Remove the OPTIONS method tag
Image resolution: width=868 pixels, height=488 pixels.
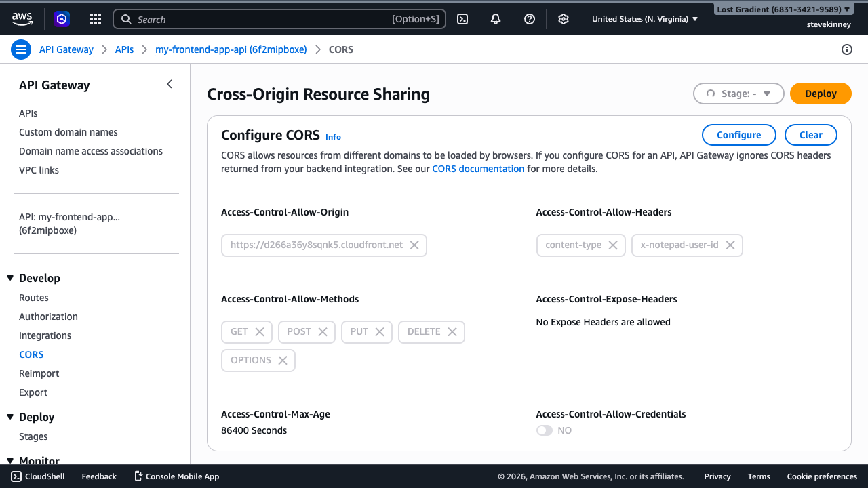283,360
